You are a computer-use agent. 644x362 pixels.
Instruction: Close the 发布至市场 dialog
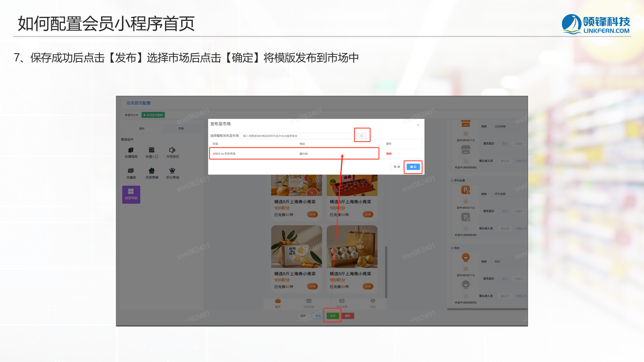(418, 125)
